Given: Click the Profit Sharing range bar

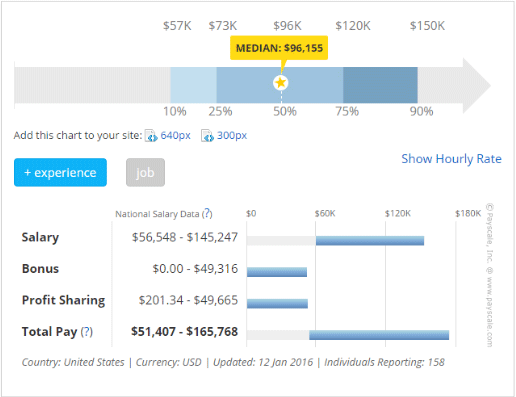Looking at the screenshot, I should point(277,304).
